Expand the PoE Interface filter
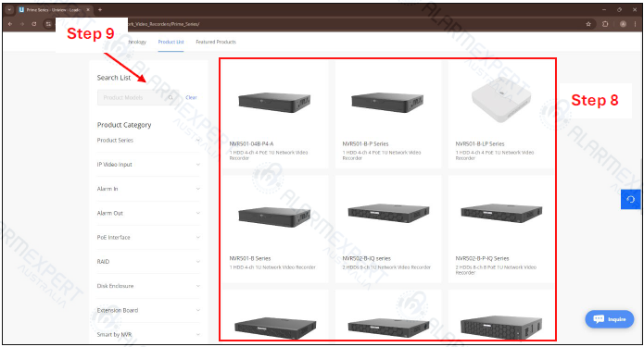Screen dimensions: 644x347 click(148, 238)
